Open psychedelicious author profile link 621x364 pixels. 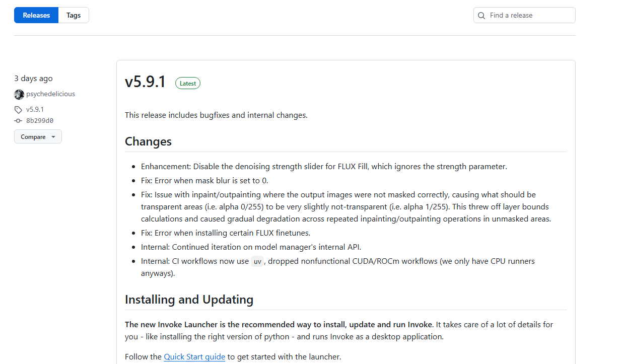pyautogui.click(x=50, y=94)
